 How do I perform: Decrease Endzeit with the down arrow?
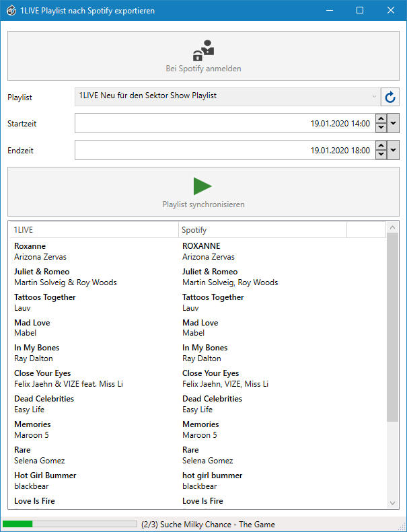[381, 155]
